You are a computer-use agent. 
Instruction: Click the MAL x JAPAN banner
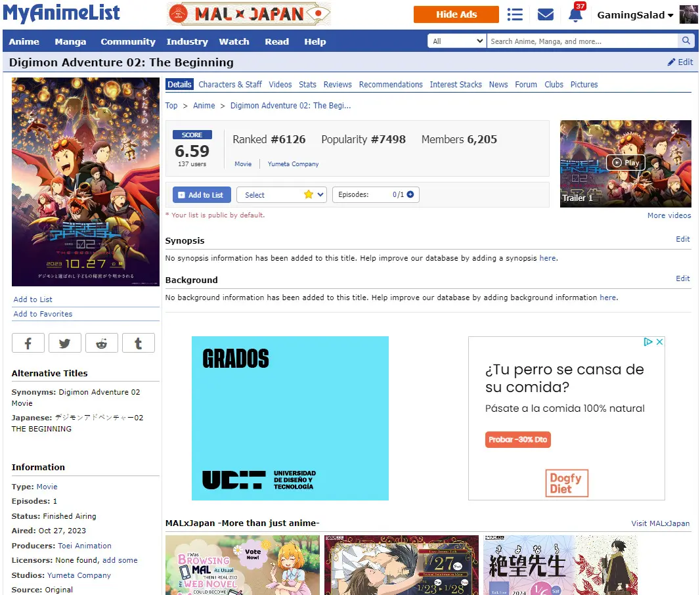pyautogui.click(x=249, y=14)
